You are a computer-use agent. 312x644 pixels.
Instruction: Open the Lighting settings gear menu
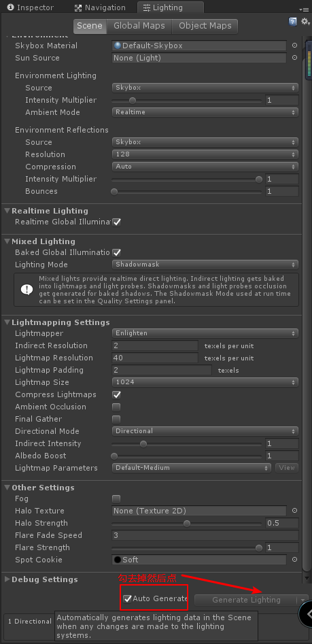pyautogui.click(x=305, y=21)
